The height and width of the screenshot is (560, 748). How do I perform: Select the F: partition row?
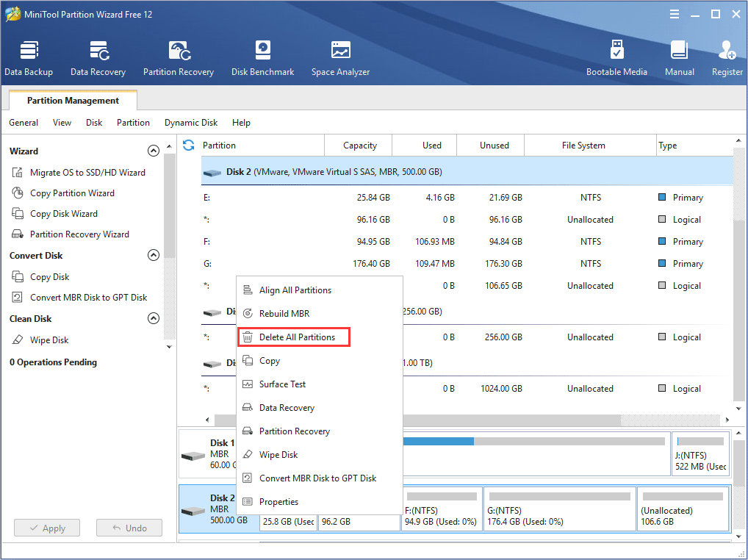click(467, 241)
